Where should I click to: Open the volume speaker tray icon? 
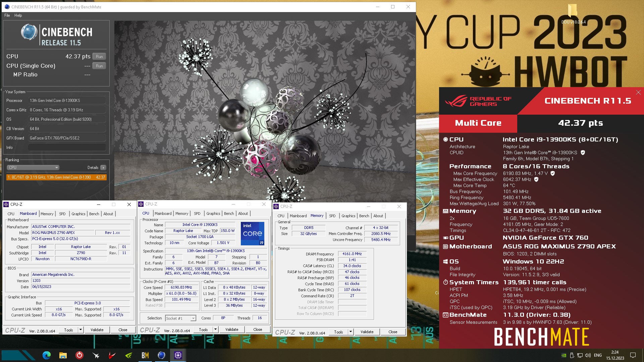tap(588, 355)
